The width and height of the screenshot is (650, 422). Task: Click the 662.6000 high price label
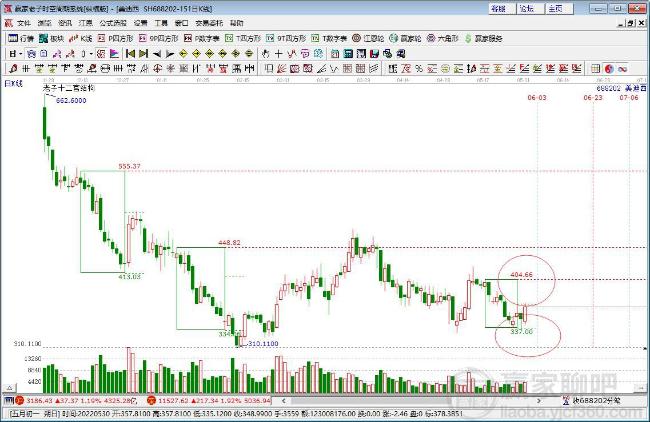tap(71, 100)
